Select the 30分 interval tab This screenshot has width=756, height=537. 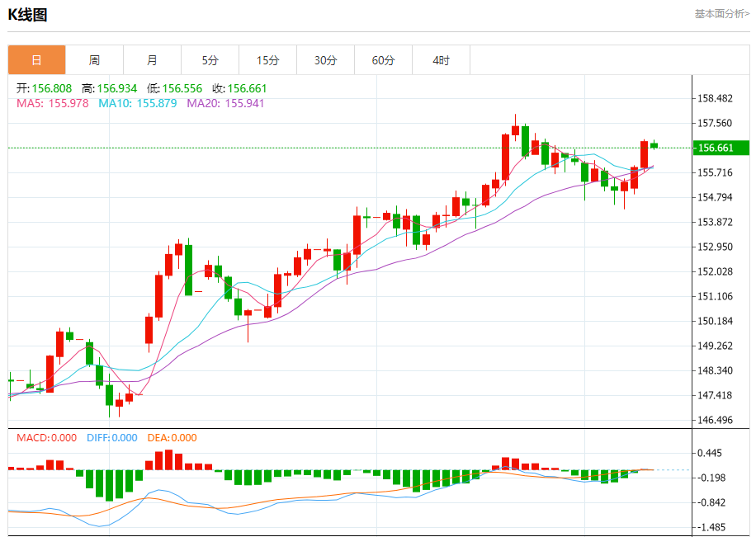325,60
